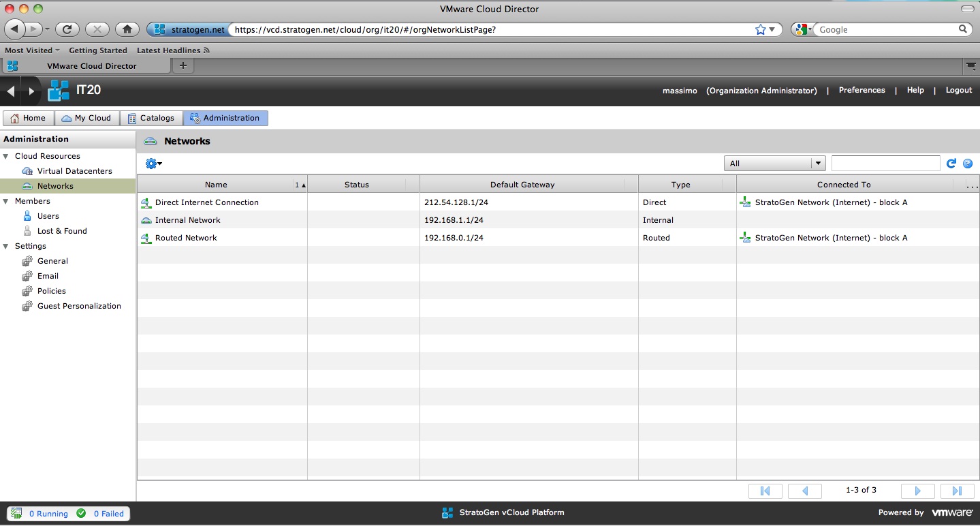Click the network filter text field
The image size is (980, 526).
885,164
